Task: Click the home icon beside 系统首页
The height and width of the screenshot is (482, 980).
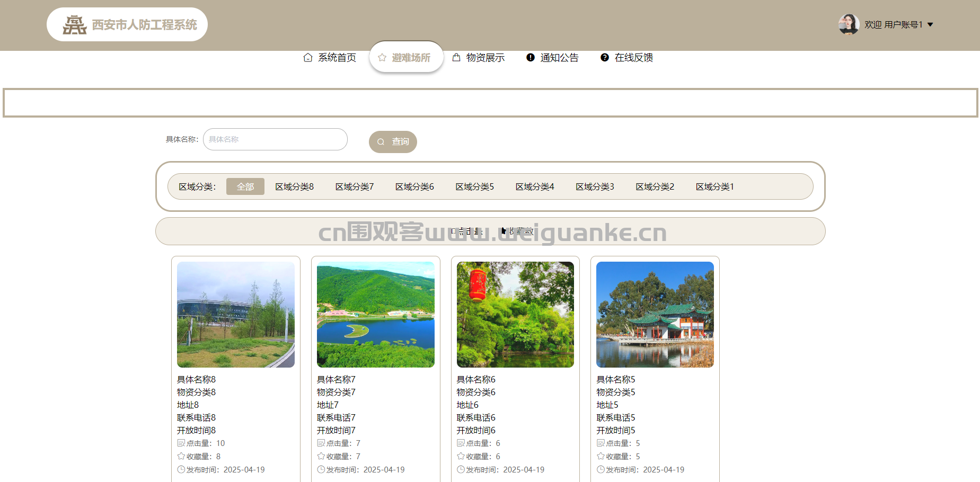Action: (308, 58)
